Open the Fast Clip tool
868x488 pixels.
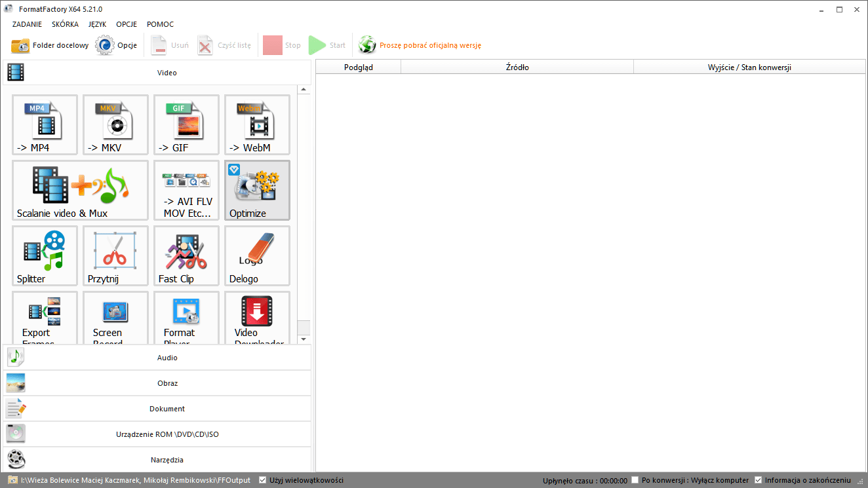pyautogui.click(x=186, y=255)
